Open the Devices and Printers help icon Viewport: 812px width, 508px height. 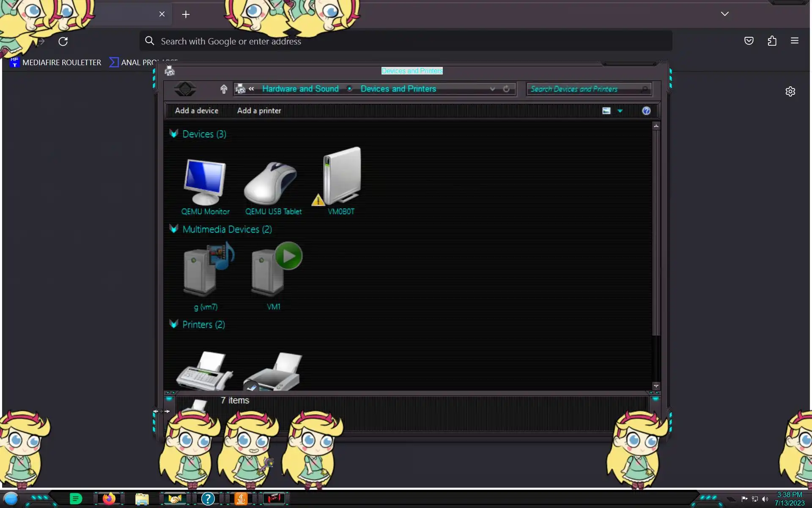pyautogui.click(x=646, y=111)
